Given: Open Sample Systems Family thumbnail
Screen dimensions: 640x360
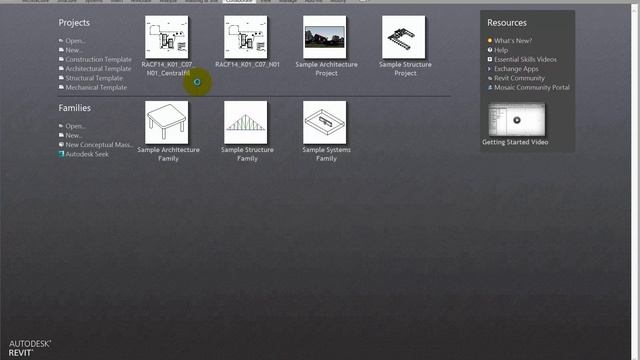Looking at the screenshot, I should [x=324, y=122].
